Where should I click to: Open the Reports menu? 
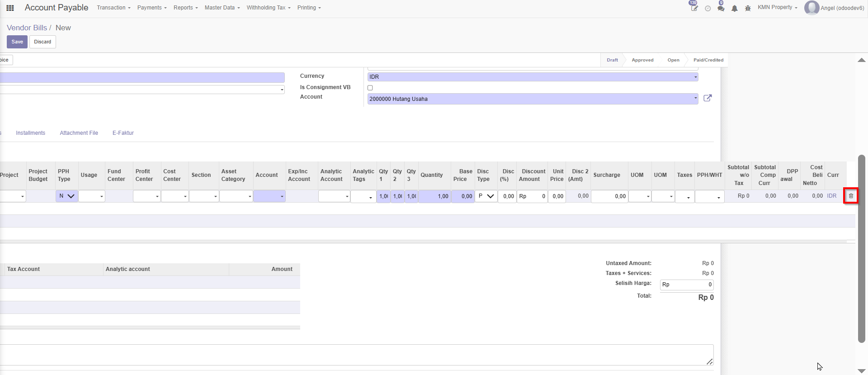[x=185, y=8]
